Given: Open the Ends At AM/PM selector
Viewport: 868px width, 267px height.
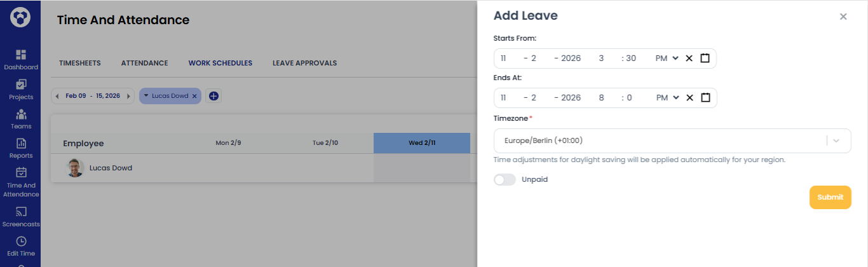Looking at the screenshot, I should (667, 98).
